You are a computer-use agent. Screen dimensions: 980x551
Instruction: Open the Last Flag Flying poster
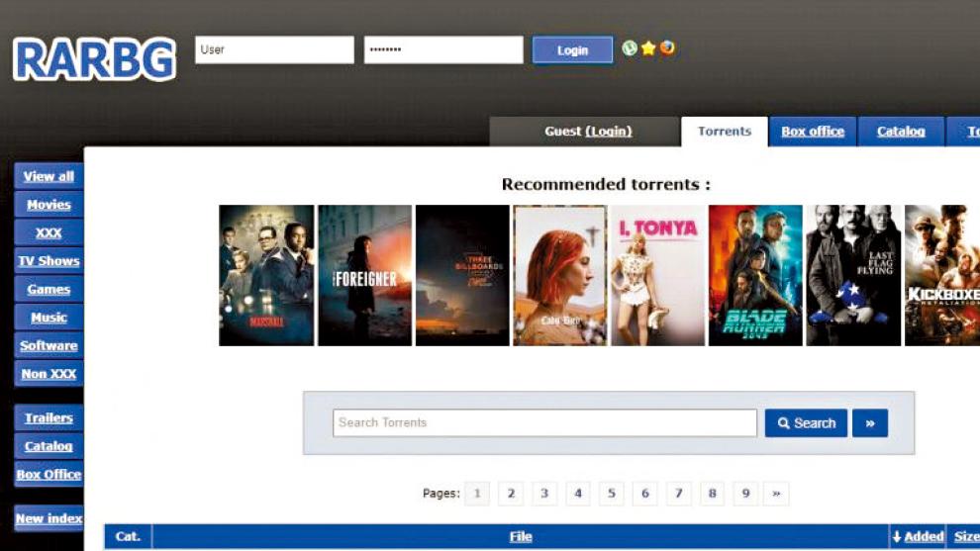point(853,275)
